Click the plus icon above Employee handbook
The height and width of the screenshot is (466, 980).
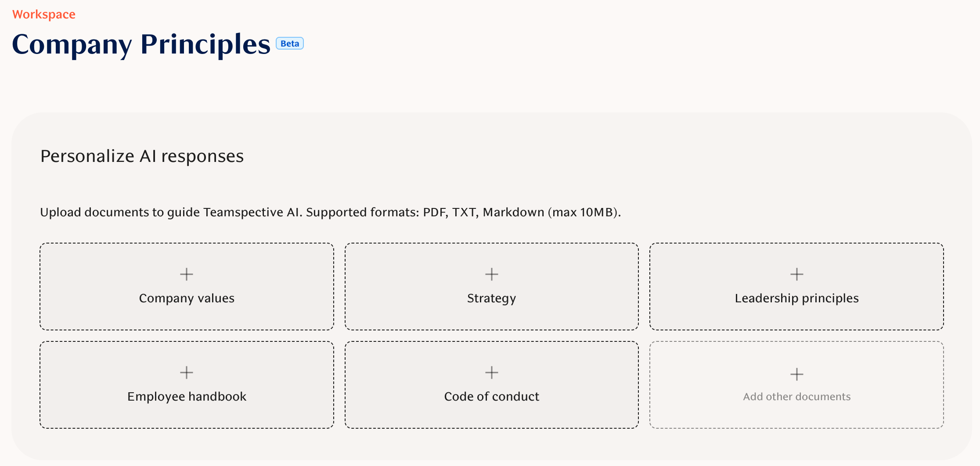pos(187,373)
